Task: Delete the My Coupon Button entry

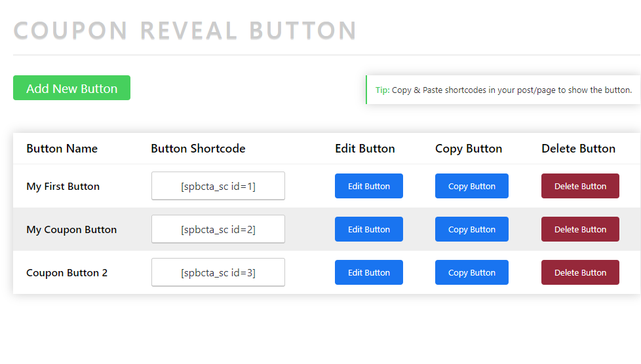Action: coord(580,229)
